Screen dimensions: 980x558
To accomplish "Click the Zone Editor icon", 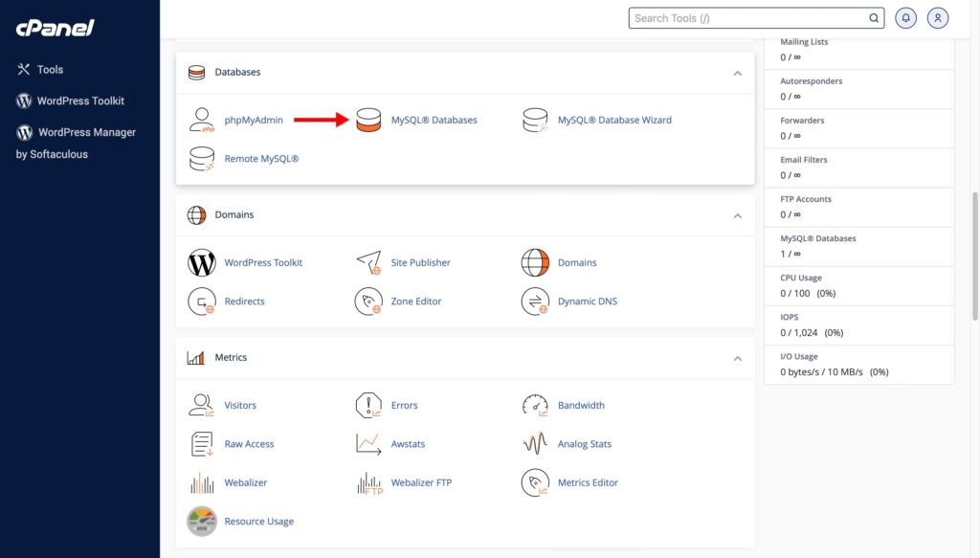I will 368,301.
